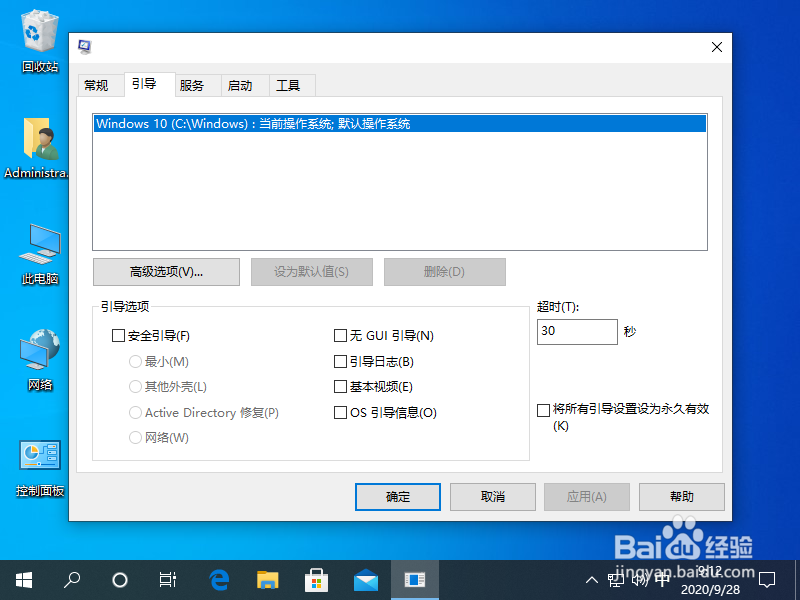The height and width of the screenshot is (600, 800).
Task: Click the taskbar date 2020/9/28
Action: [710, 589]
